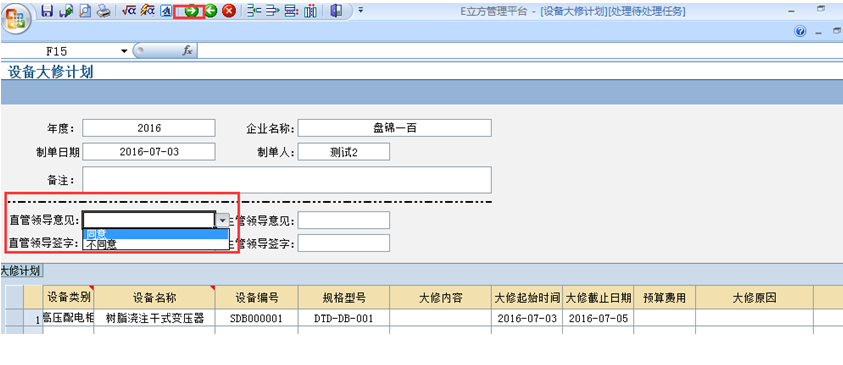The width and height of the screenshot is (843, 365).
Task: Click the green back arrow return icon
Action: point(211,11)
